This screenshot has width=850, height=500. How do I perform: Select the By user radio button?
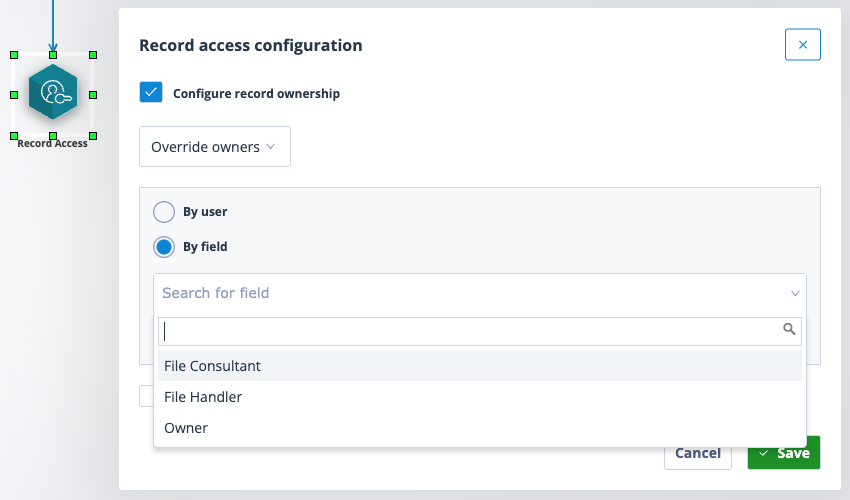coord(164,212)
